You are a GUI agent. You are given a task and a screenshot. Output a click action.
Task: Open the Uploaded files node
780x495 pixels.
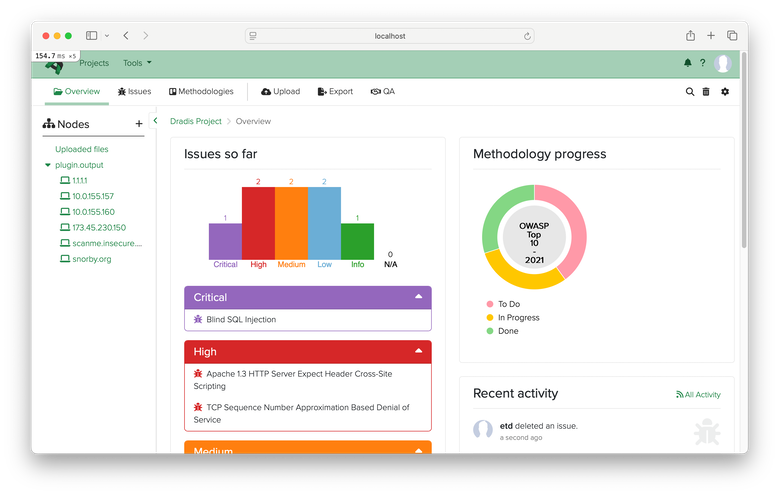[x=82, y=149]
